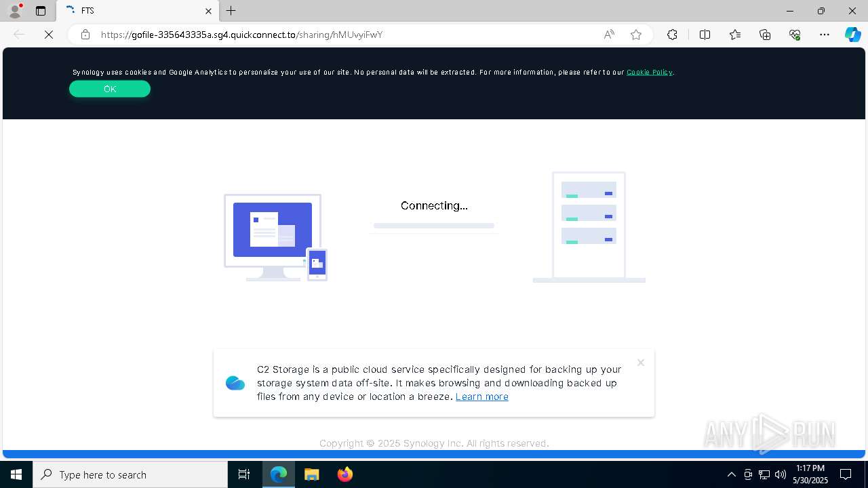Toggle split screen view
The width and height of the screenshot is (868, 488).
coord(705,35)
